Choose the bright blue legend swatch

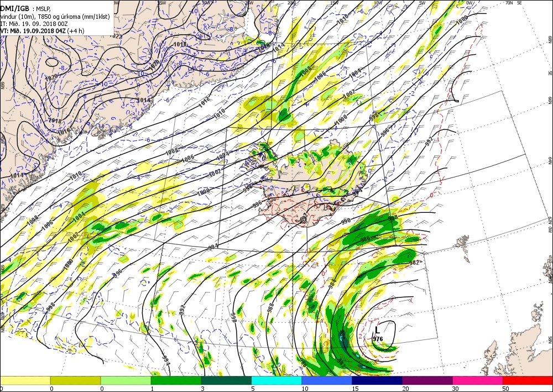click(327, 380)
